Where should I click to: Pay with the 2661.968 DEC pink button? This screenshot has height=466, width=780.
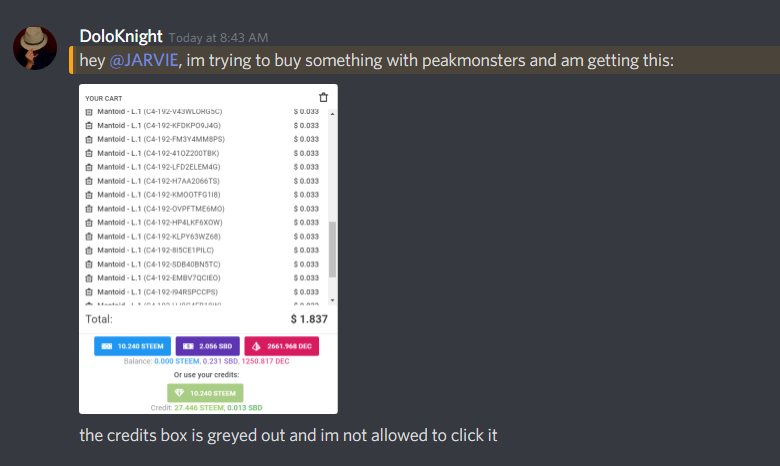(x=282, y=346)
